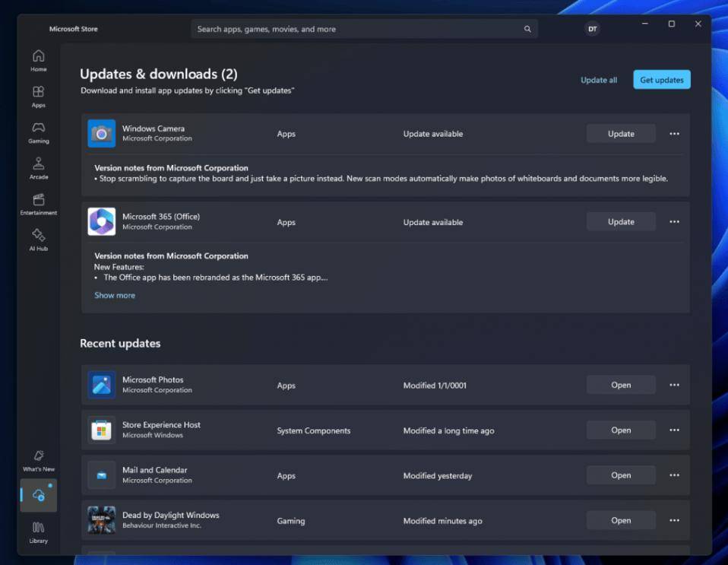Minimize the Microsoft Store window
The width and height of the screenshot is (728, 565).
coord(645,24)
